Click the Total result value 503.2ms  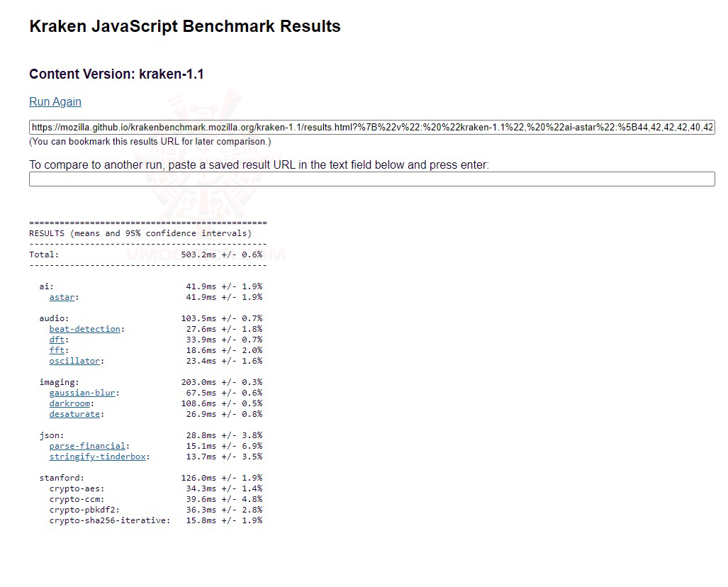pos(198,255)
